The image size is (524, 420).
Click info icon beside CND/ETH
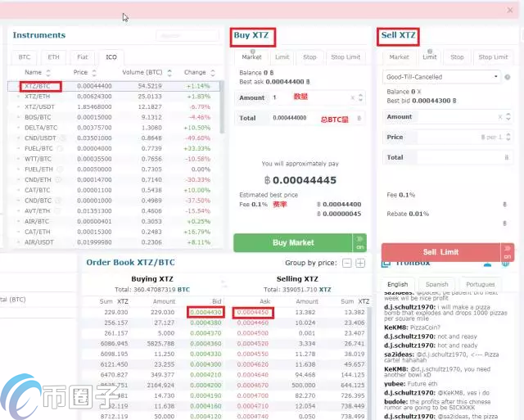(58, 180)
